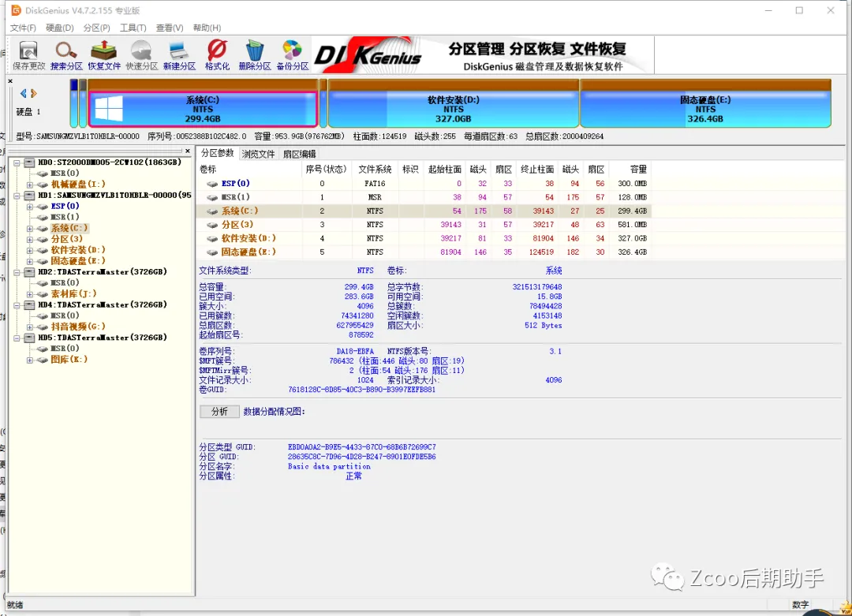Click the Windows logo on system C partition bar
Screen dimensions: 852x616
109,109
